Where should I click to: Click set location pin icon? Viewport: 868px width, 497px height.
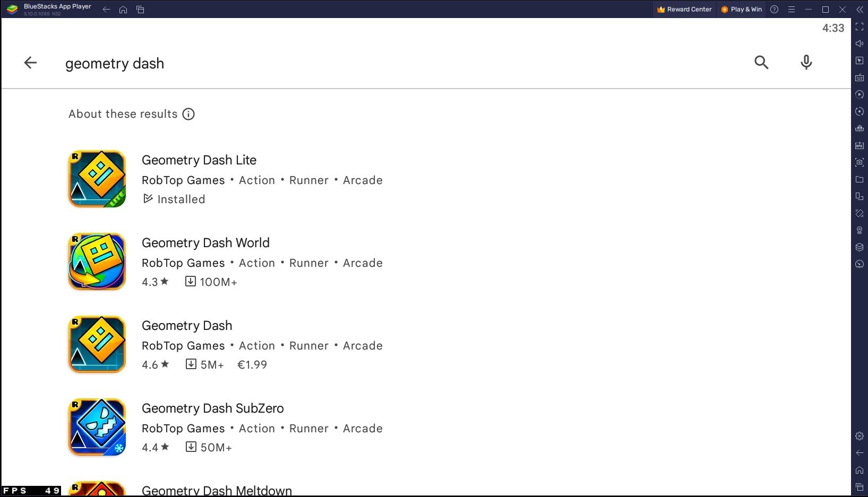(x=860, y=230)
